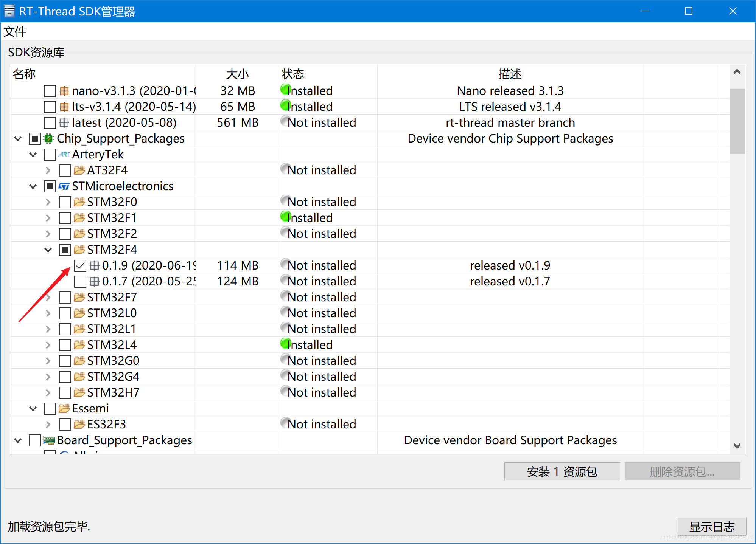Click the Board_Support_Packages board icon
This screenshot has width=756, height=544.
(49, 440)
